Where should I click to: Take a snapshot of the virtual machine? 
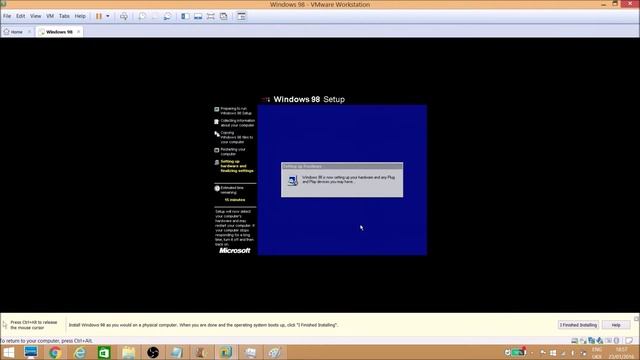(142, 16)
